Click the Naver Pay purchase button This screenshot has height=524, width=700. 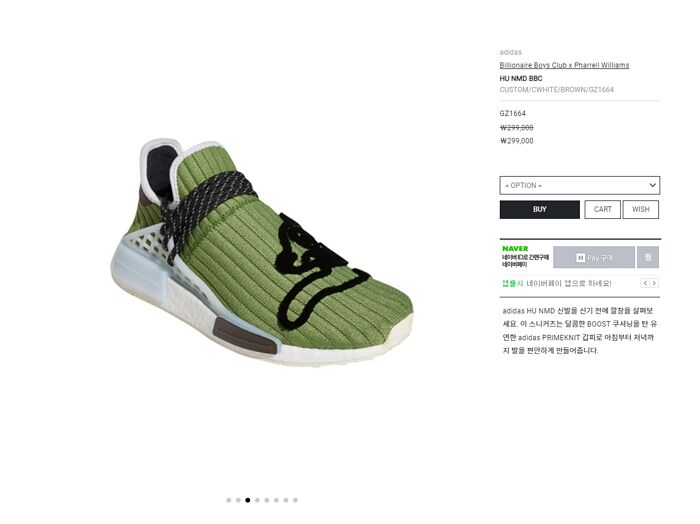pyautogui.click(x=594, y=258)
